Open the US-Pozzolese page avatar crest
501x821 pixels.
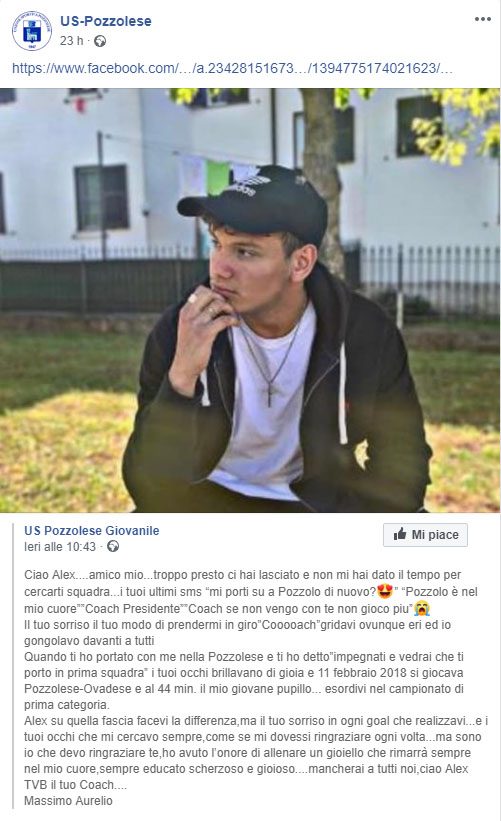click(32, 30)
